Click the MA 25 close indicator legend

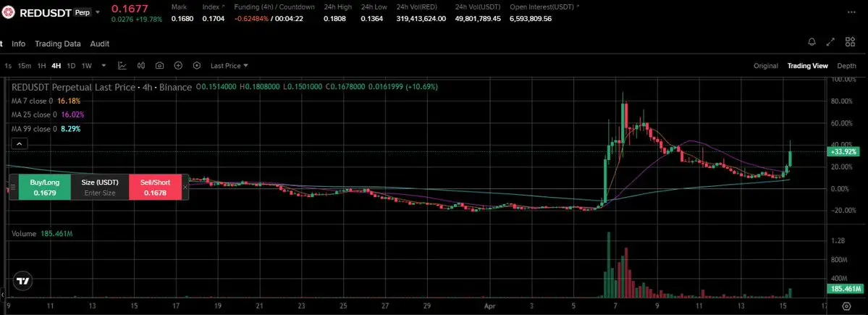pyautogui.click(x=49, y=114)
